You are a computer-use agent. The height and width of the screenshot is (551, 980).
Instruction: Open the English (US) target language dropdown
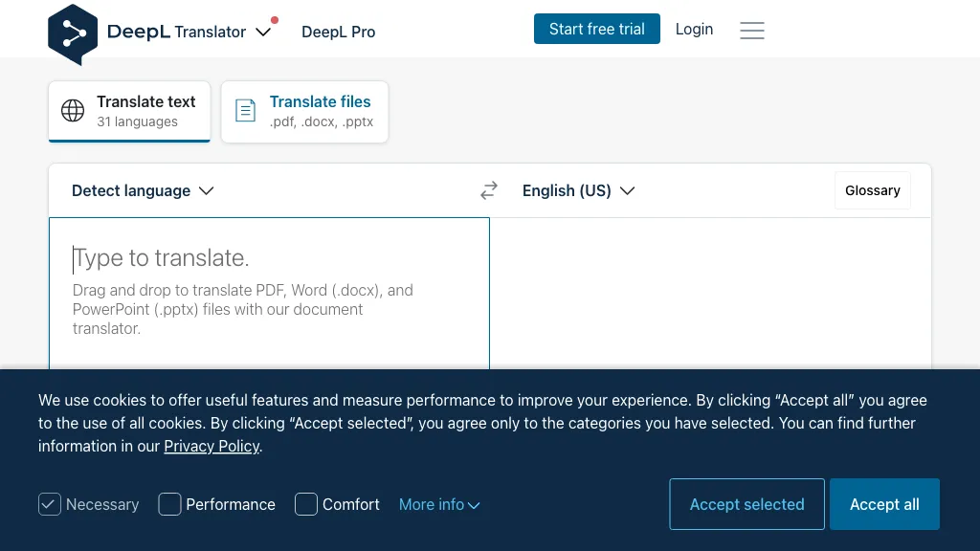coord(578,190)
